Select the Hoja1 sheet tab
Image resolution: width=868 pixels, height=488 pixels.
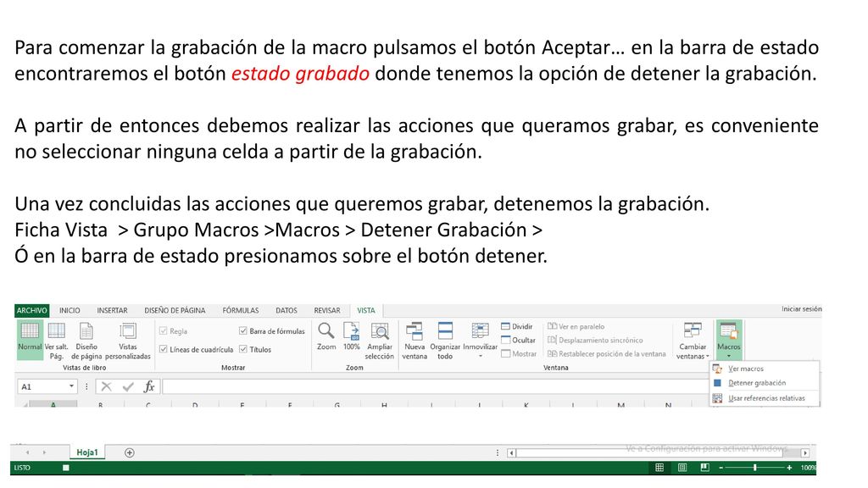coord(87,452)
